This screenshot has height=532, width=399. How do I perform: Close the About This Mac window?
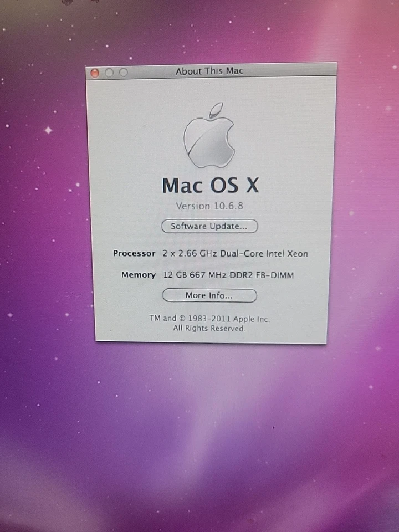(95, 73)
